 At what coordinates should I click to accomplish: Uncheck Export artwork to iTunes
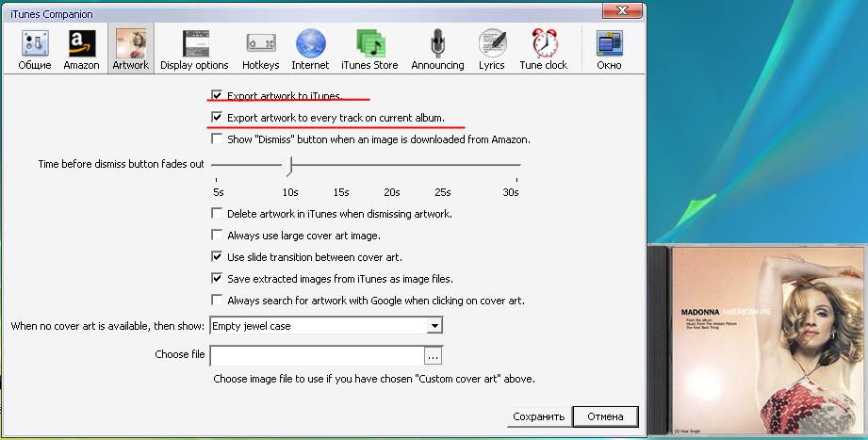[x=218, y=96]
